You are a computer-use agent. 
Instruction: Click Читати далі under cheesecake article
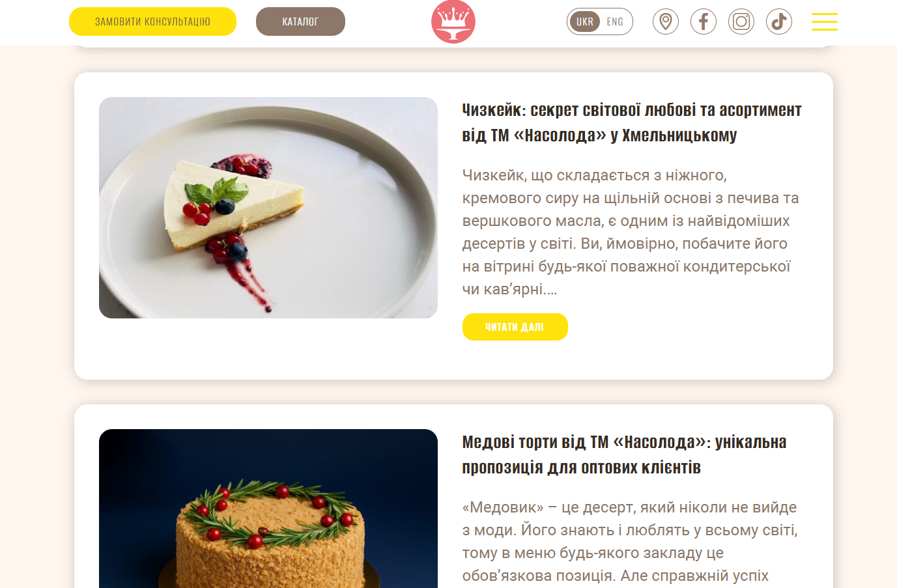point(515,327)
